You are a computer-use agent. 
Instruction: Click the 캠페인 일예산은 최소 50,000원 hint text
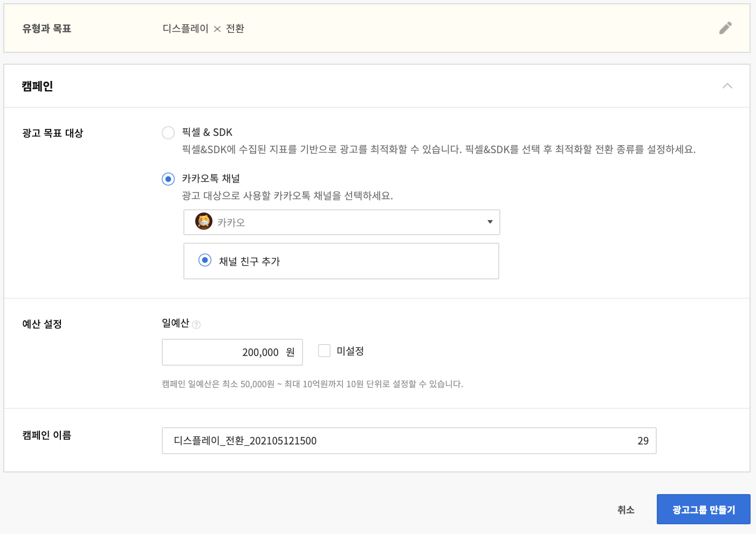coord(312,384)
